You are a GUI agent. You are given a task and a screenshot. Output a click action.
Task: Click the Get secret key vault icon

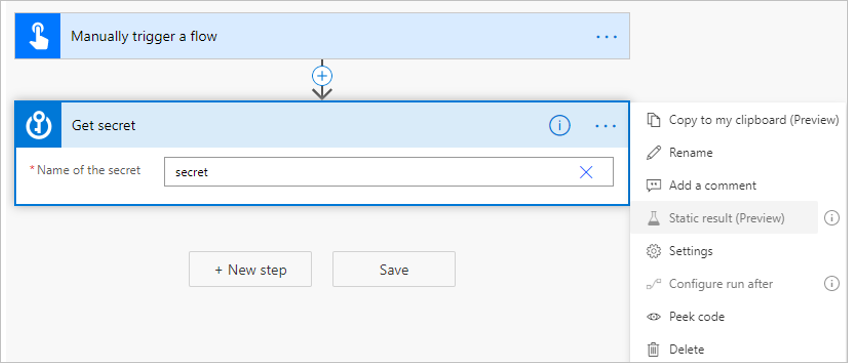(38, 125)
